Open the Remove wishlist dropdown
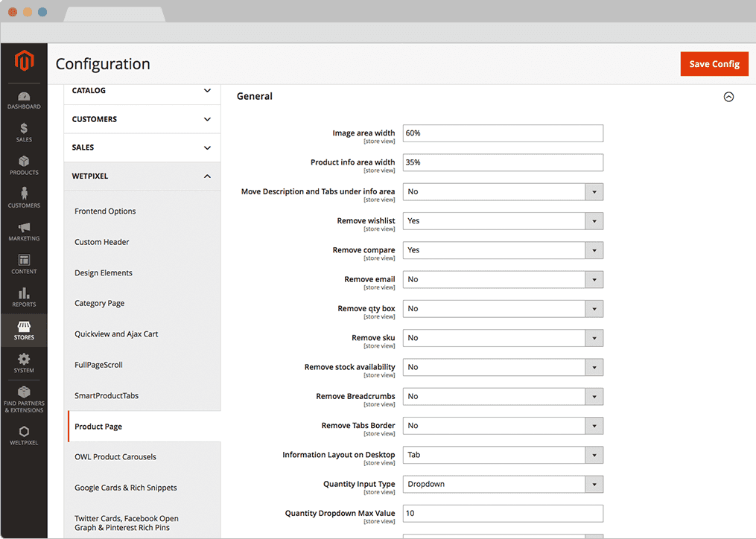 click(503, 221)
